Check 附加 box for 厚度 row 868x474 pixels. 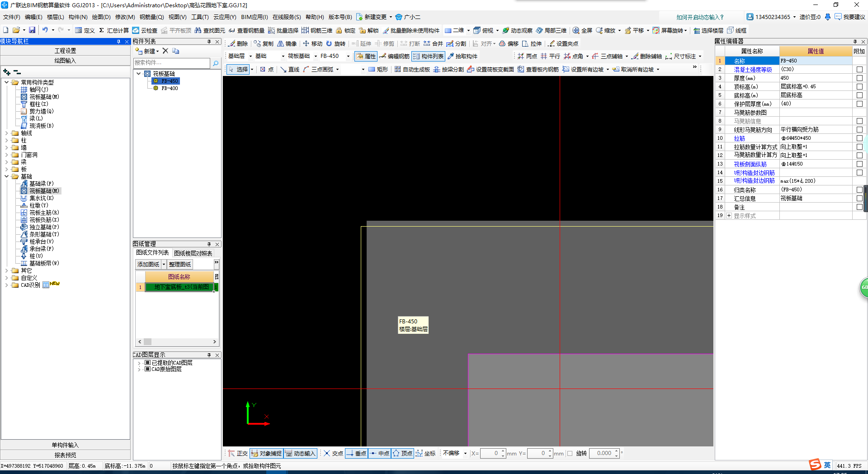859,78
